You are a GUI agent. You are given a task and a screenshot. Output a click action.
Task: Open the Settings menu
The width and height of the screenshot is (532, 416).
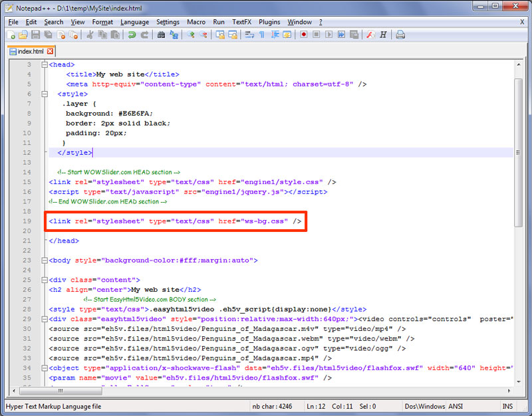tap(168, 22)
